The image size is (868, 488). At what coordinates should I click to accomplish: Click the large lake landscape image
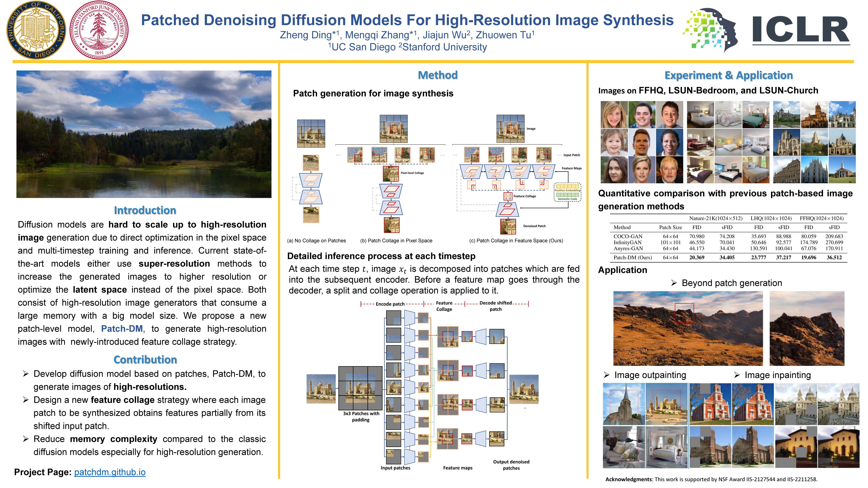(144, 134)
